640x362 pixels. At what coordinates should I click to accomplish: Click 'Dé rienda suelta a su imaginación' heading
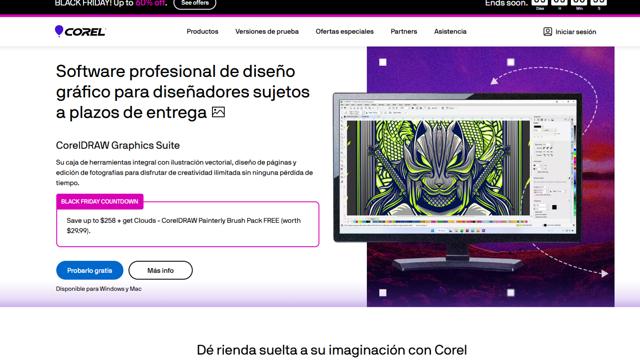click(331, 350)
